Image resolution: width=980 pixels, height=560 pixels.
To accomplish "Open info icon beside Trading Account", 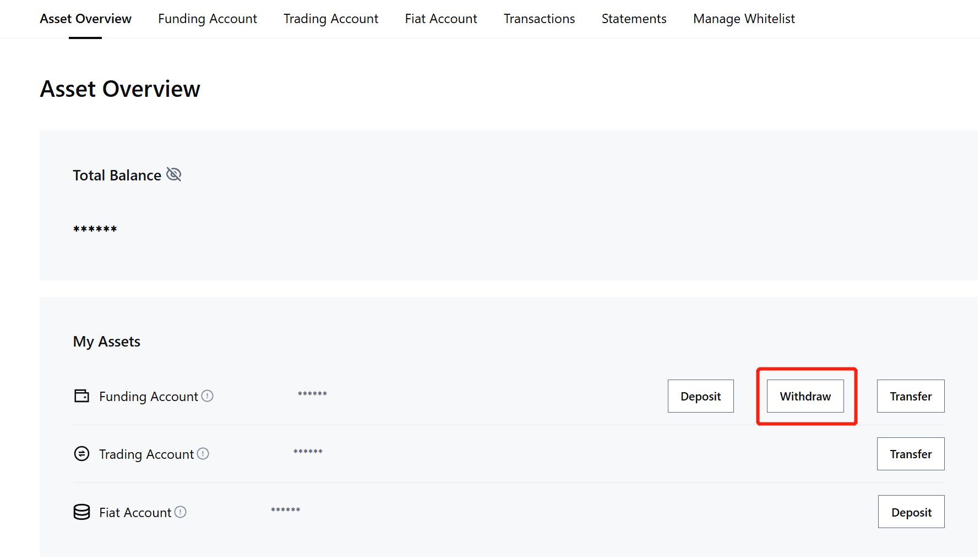I will [203, 454].
